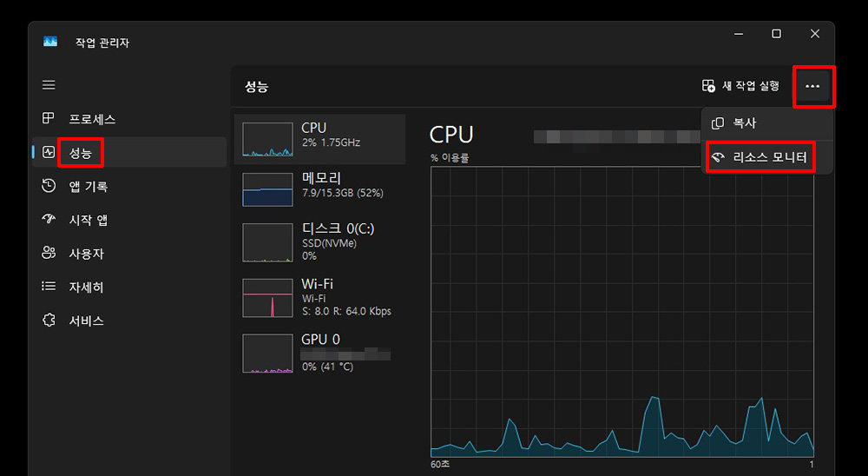This screenshot has height=476, width=868.
Task: Open 앱 기록 (App history) page
Action: [x=88, y=186]
